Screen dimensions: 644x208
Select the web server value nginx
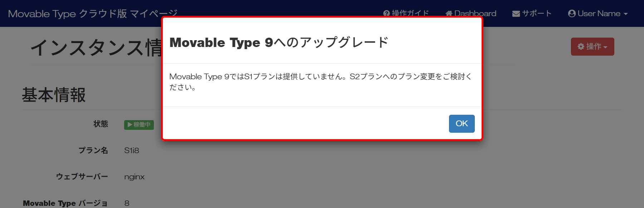pos(135,177)
